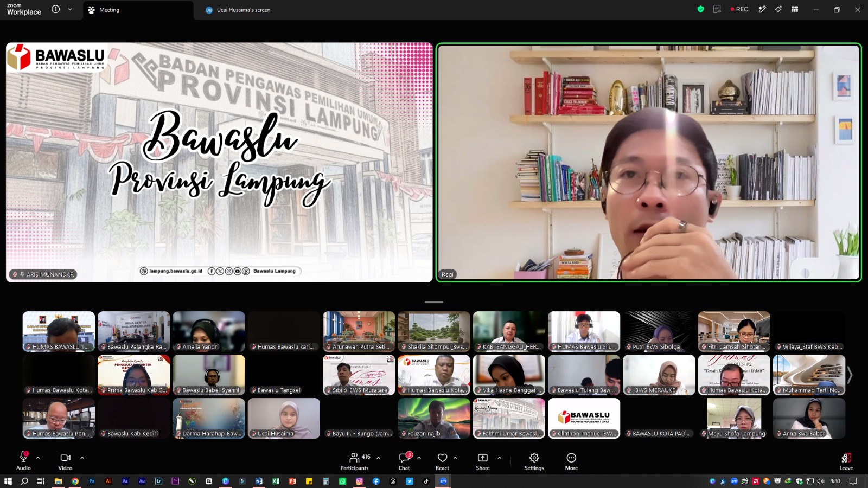The height and width of the screenshot is (488, 868).
Task: Click the Leave meeting button
Action: coord(846,461)
